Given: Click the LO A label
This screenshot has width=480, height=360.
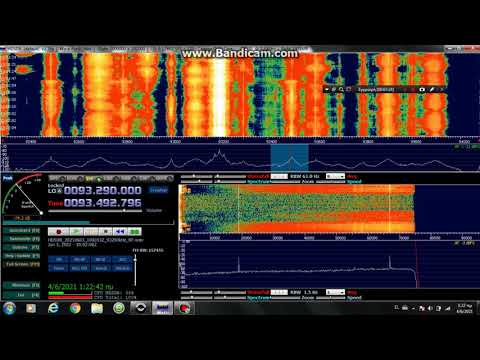Looking at the screenshot, I should tap(55, 191).
